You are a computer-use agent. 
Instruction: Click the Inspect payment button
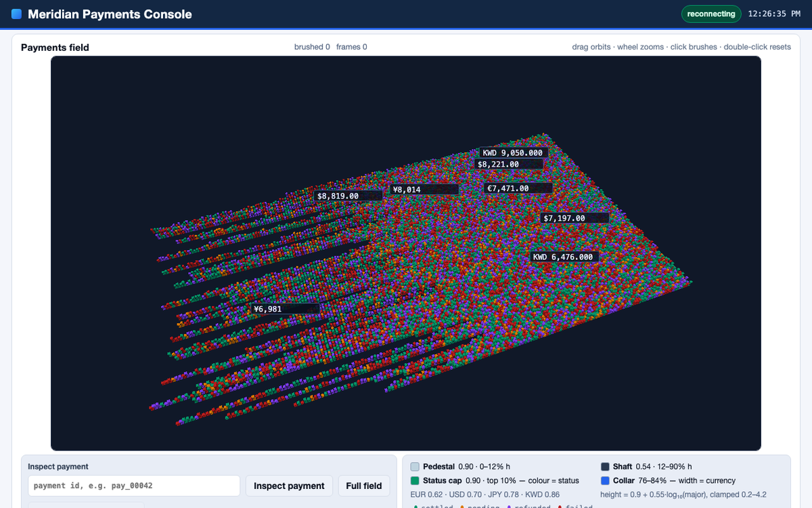click(x=289, y=486)
